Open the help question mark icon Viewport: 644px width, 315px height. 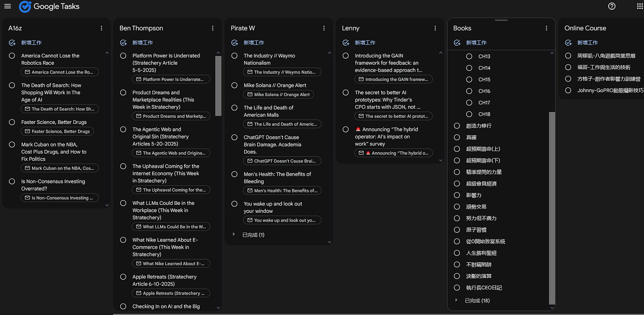click(x=612, y=6)
